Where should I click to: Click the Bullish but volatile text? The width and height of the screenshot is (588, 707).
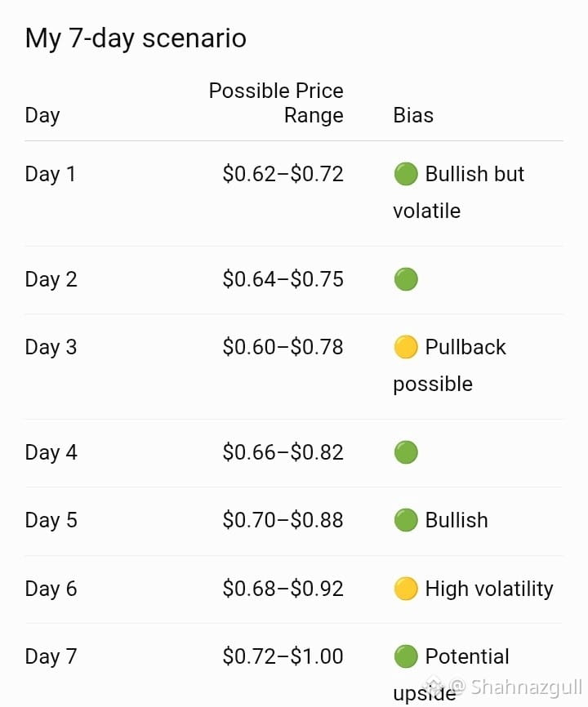click(459, 193)
